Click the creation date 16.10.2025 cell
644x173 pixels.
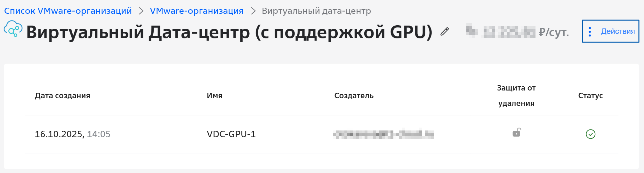(x=72, y=134)
